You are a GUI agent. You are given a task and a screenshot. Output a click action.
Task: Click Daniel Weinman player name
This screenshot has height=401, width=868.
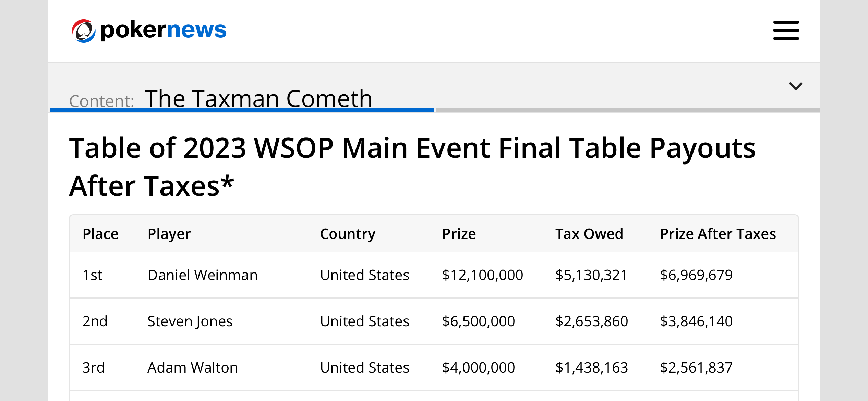(203, 275)
